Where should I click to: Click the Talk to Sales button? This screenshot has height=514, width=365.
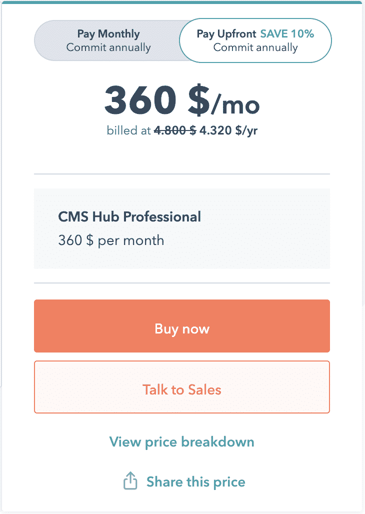coord(182,387)
